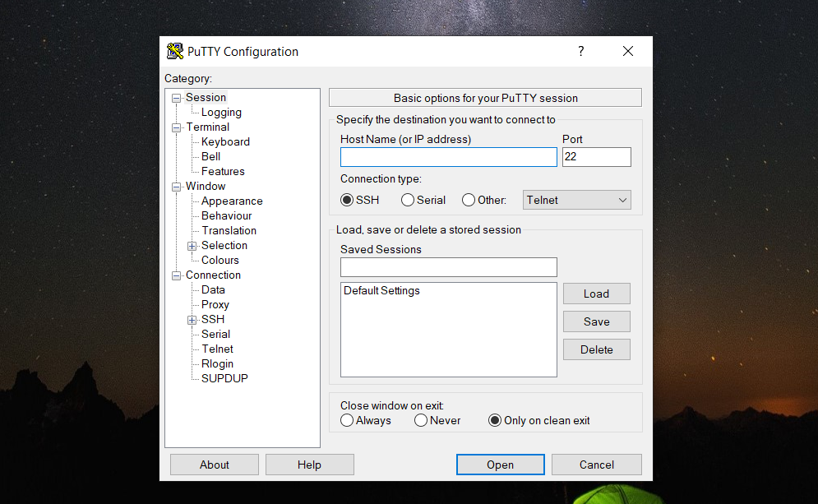Screen dimensions: 818x504
Task: Click the Load button
Action: point(597,294)
